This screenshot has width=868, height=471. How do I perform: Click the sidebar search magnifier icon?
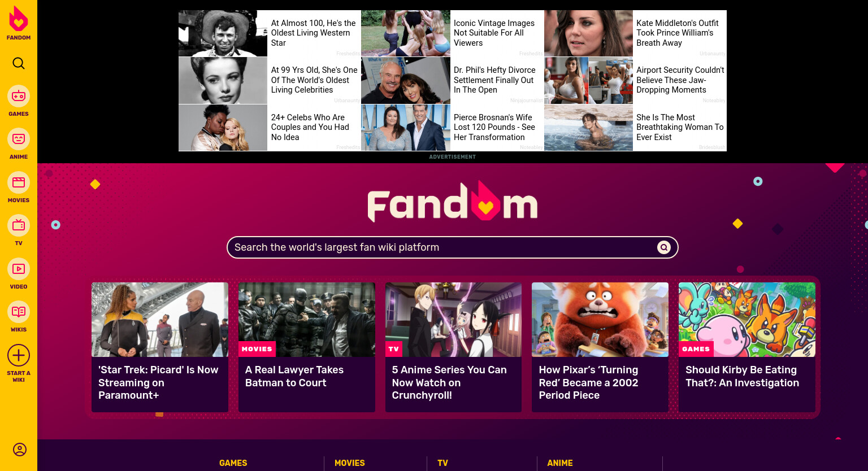click(x=19, y=63)
